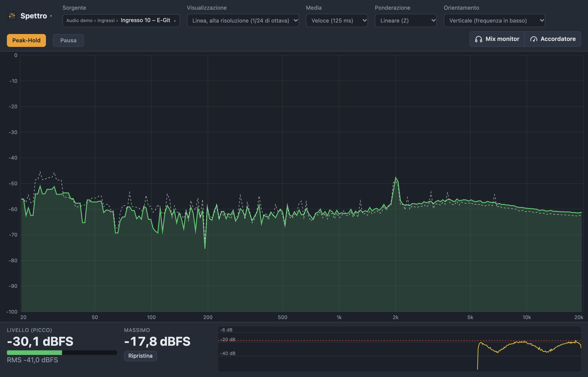Click the RMS -41,0 dBFS reading
Image resolution: width=588 pixels, height=377 pixels.
(32, 360)
